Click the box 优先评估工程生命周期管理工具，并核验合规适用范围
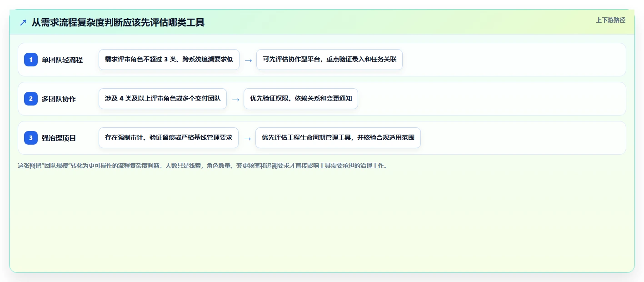 [338, 138]
